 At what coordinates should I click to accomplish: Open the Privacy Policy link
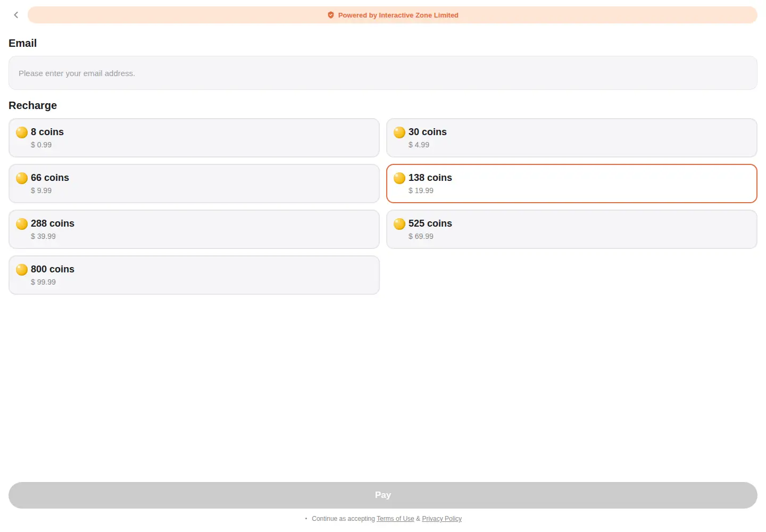pos(442,519)
